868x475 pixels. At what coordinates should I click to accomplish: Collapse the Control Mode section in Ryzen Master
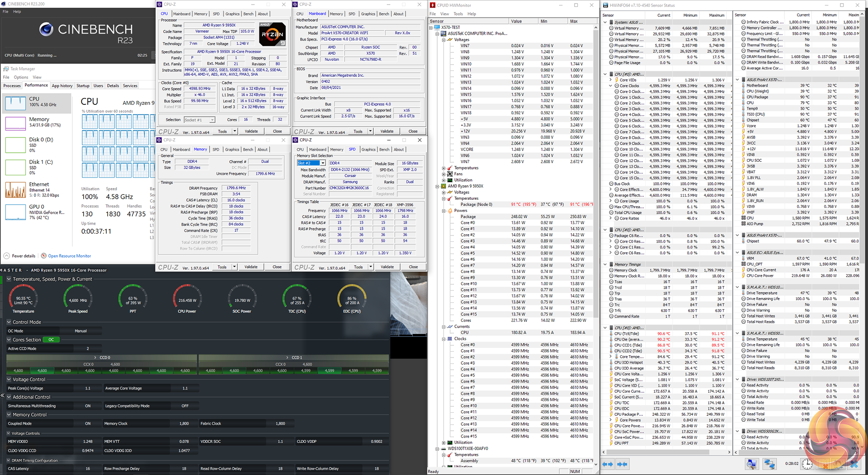[9, 322]
